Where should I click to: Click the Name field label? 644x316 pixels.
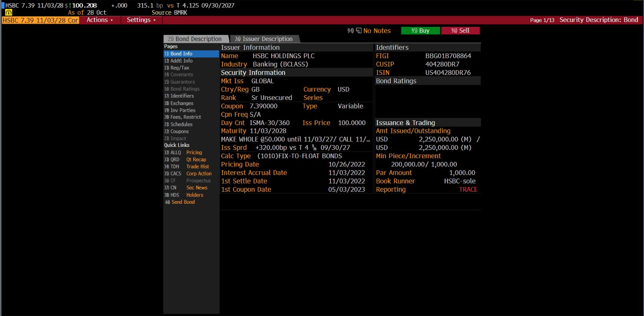[x=230, y=56]
